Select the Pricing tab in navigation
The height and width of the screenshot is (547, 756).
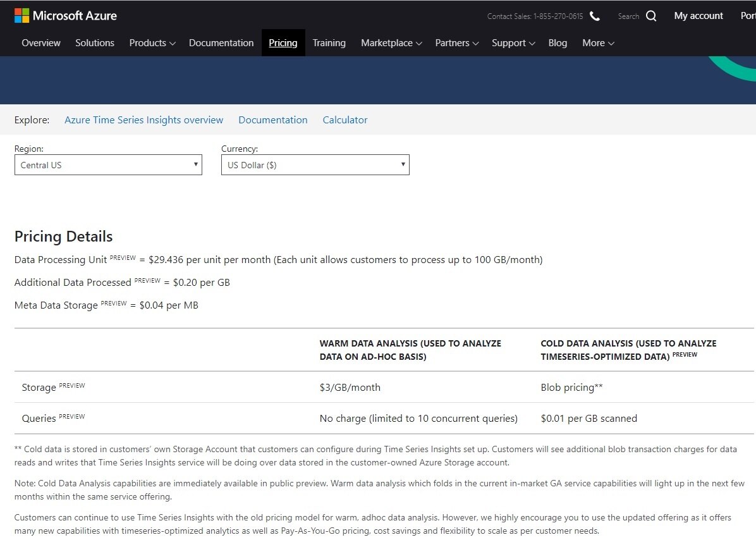(283, 43)
